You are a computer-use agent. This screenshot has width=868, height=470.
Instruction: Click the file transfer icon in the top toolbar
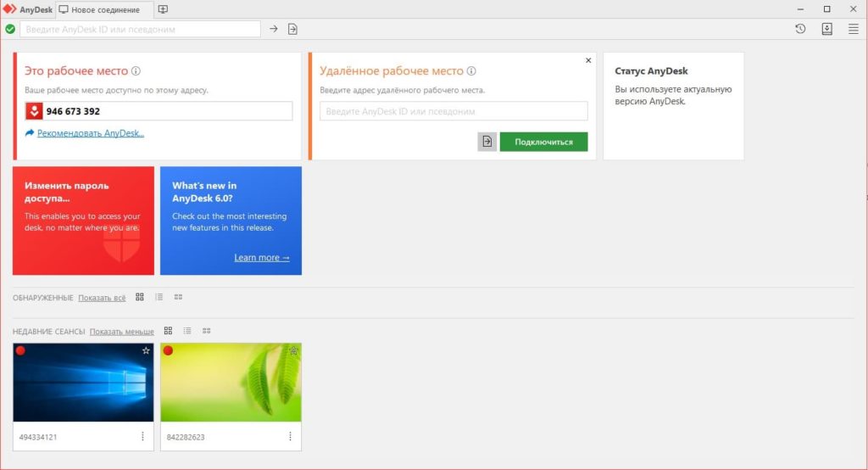(x=292, y=29)
